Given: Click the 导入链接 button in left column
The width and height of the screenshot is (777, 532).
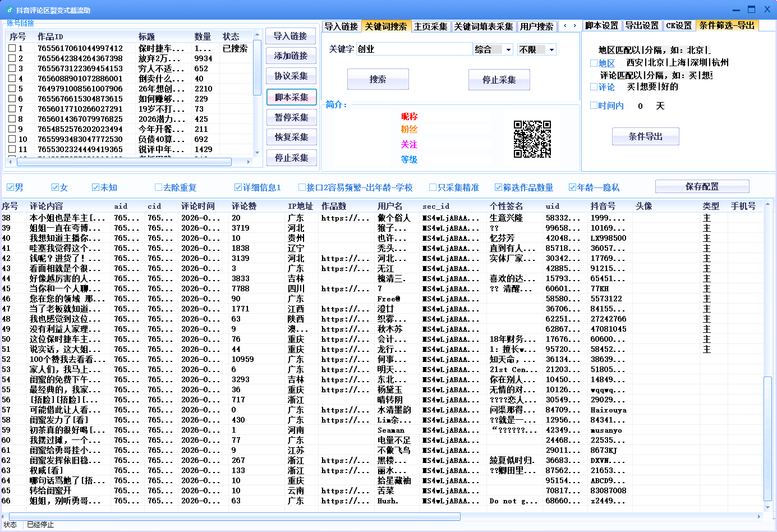Looking at the screenshot, I should 291,36.
